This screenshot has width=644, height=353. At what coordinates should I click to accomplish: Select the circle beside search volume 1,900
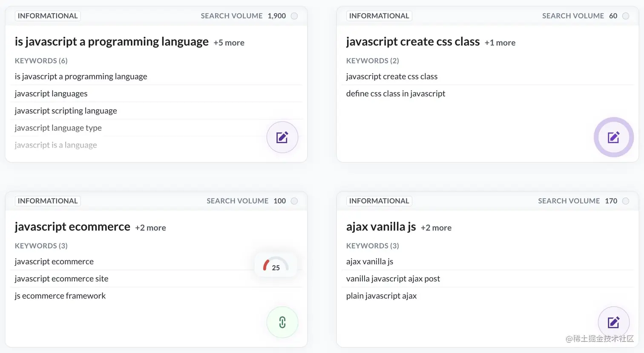coord(294,16)
